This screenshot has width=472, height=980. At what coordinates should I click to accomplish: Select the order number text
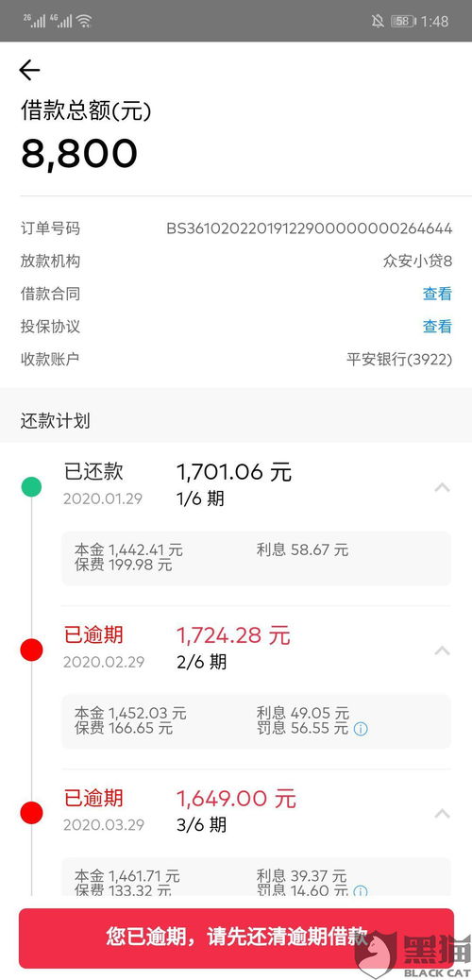point(309,228)
